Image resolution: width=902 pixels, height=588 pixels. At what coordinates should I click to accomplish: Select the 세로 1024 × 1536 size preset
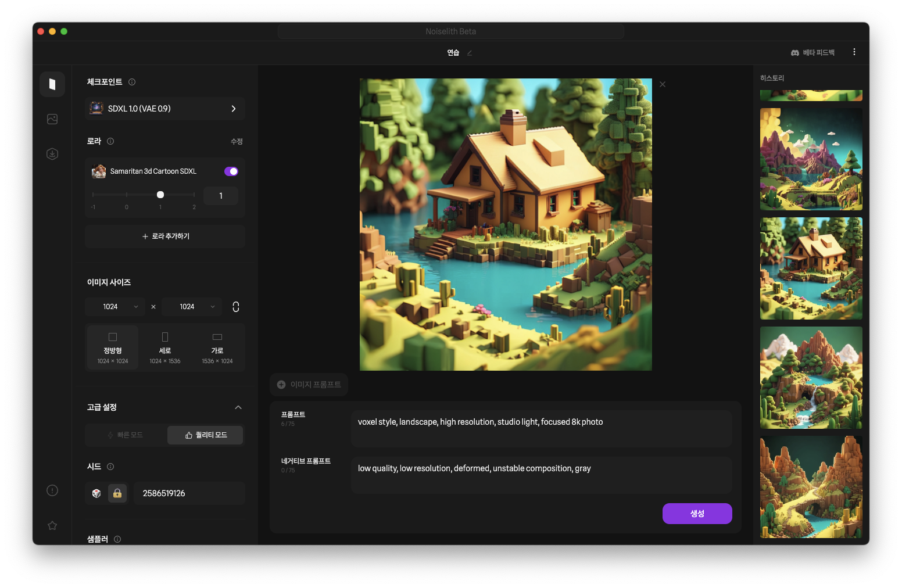pyautogui.click(x=165, y=348)
